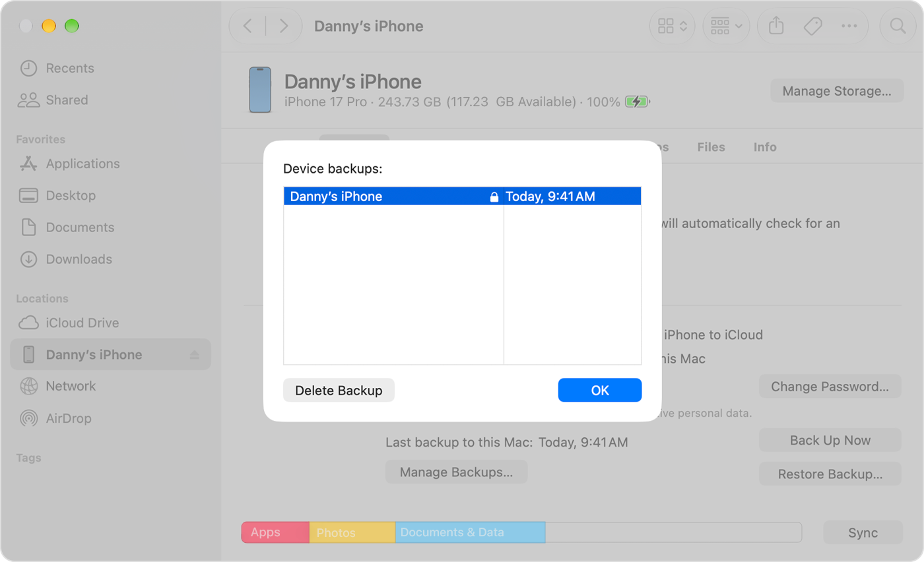The image size is (924, 562).
Task: Click the red Apps storage segment
Action: pyautogui.click(x=275, y=532)
